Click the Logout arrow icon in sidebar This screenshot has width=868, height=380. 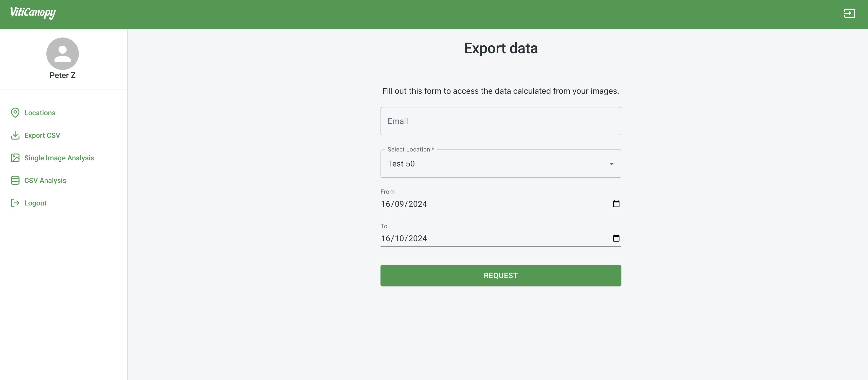click(x=15, y=203)
